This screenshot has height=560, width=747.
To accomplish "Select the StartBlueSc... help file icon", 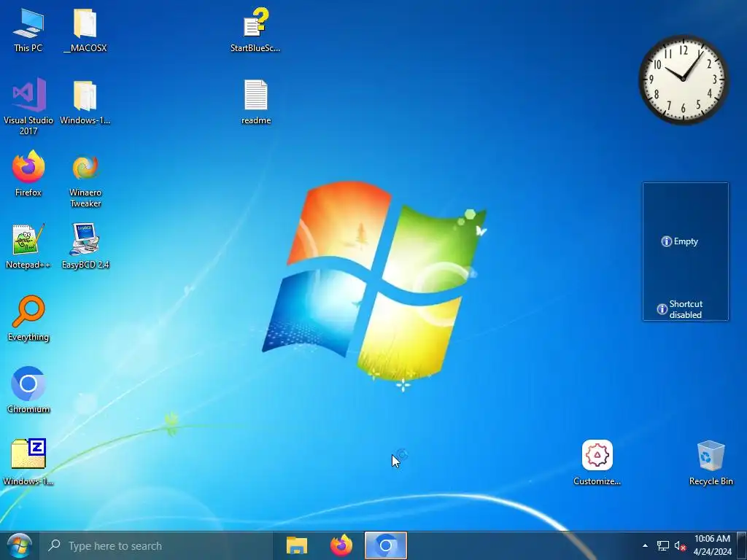I will 255,30.
